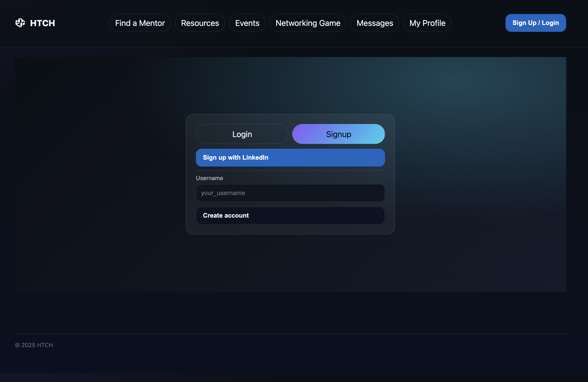Switch to the Login tab
588x382 pixels.
pos(242,134)
